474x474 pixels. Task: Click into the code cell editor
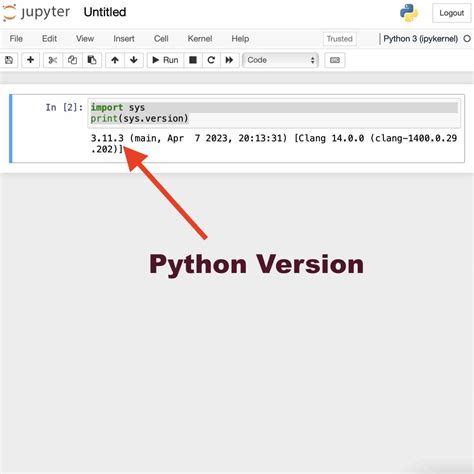(x=274, y=113)
